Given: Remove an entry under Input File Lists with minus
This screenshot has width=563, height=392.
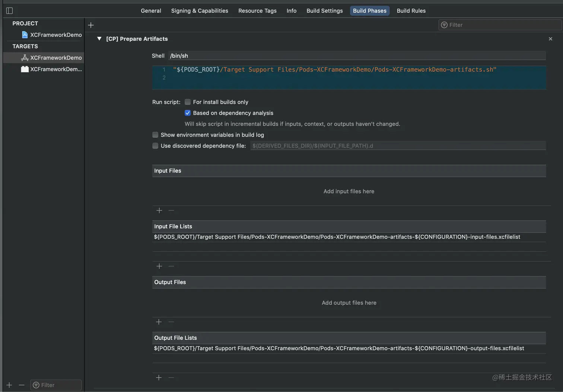Looking at the screenshot, I should click(x=171, y=266).
